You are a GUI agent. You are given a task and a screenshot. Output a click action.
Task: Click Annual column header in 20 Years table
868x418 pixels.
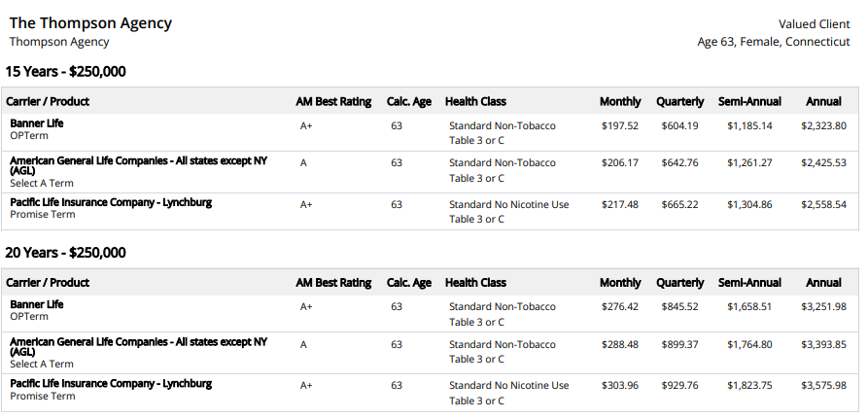click(x=823, y=282)
